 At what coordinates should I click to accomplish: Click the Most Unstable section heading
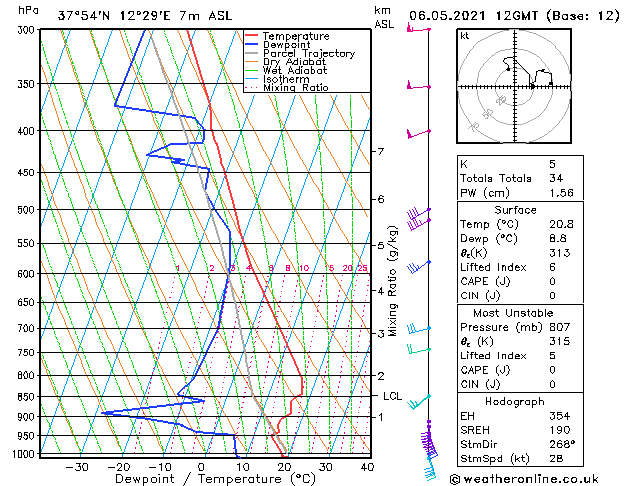513,313
